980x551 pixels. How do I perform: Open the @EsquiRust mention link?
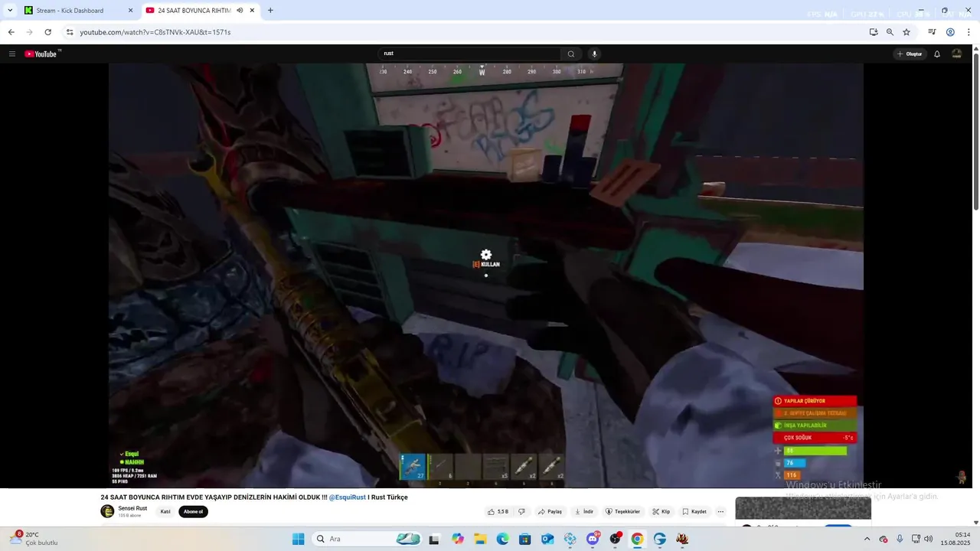(x=348, y=497)
